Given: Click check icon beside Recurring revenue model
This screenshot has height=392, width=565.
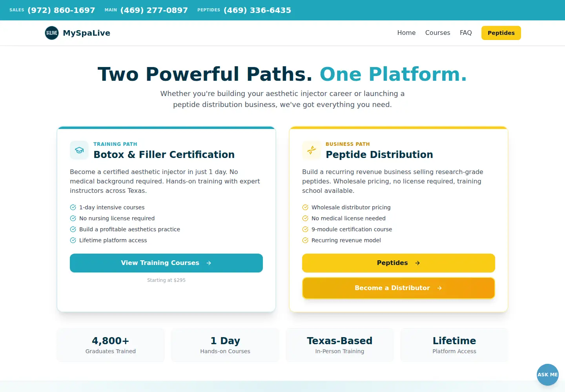Looking at the screenshot, I should click(x=305, y=240).
